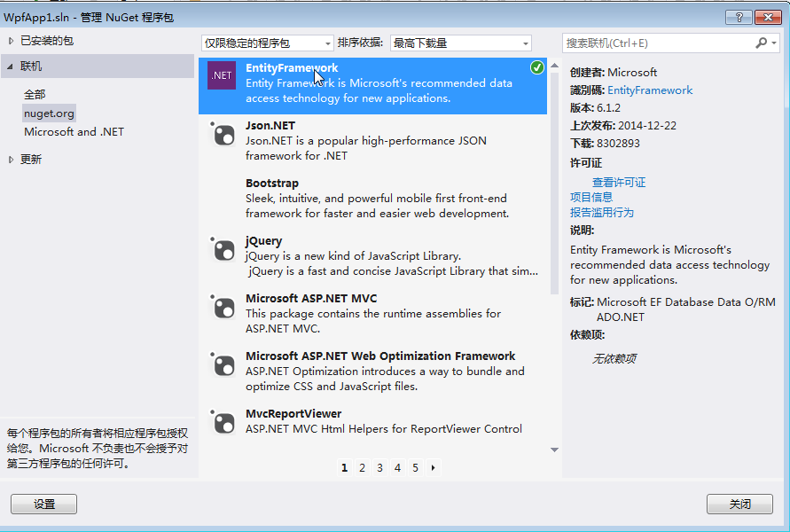The image size is (790, 532).
Task: Select 全部 under 联机
Action: tap(35, 94)
